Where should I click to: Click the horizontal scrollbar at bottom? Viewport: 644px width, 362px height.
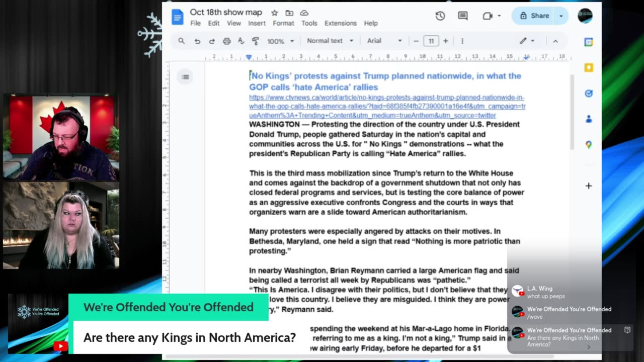[x=360, y=357]
